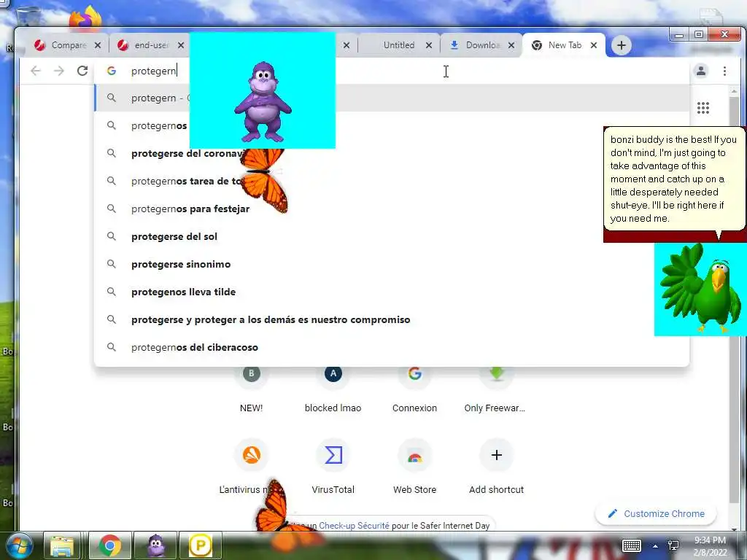Close the end-user tab
The height and width of the screenshot is (560, 747).
coord(181,45)
